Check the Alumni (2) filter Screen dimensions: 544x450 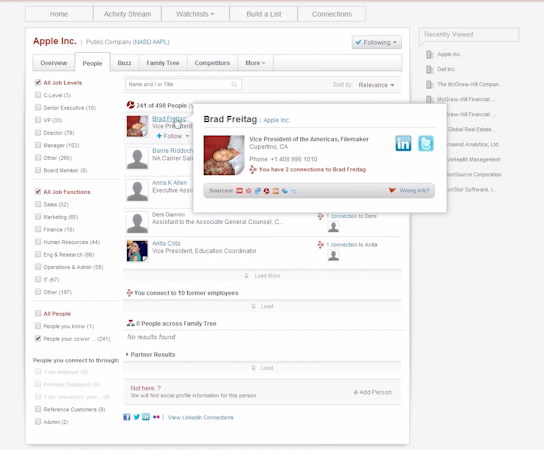point(38,422)
